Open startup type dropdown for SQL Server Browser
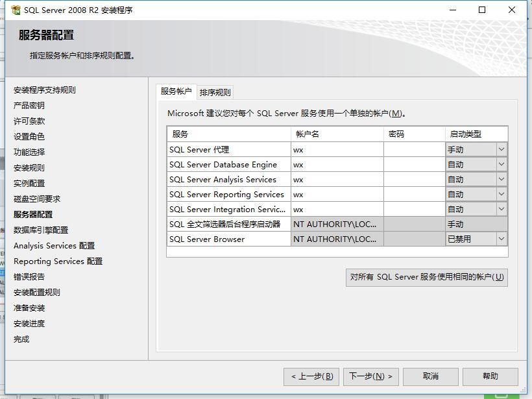This screenshot has width=532, height=399. [502, 239]
